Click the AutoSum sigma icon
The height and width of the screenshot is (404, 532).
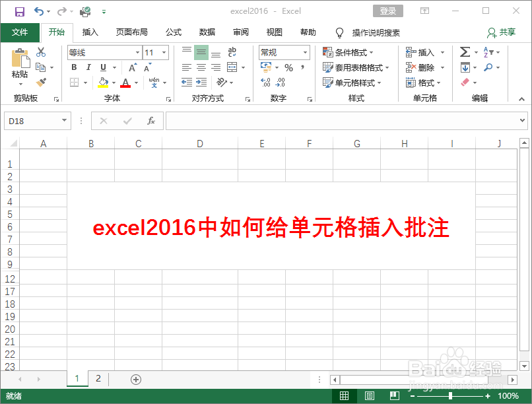(465, 52)
